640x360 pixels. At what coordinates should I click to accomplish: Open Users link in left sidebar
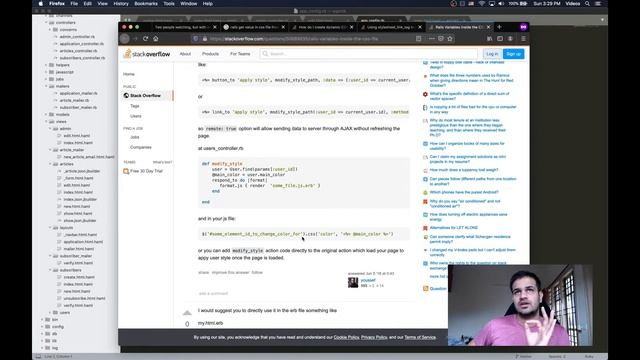point(136,116)
